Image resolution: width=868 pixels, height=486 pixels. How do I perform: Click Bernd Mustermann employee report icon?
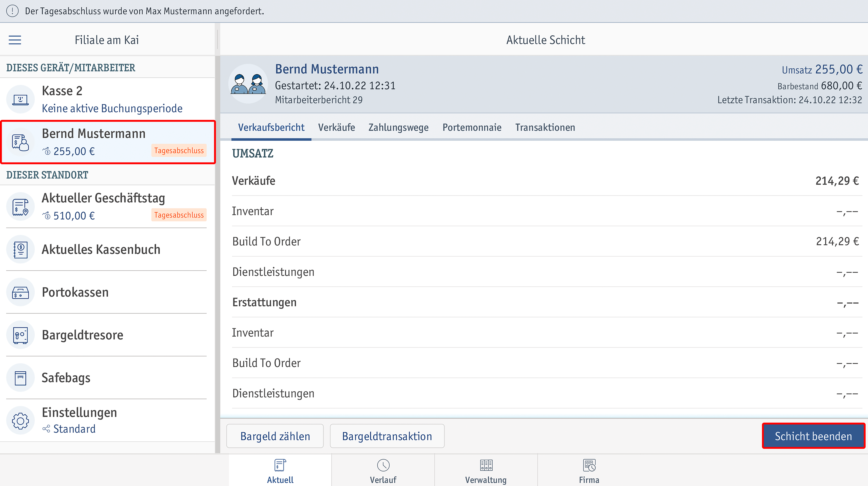click(x=20, y=142)
